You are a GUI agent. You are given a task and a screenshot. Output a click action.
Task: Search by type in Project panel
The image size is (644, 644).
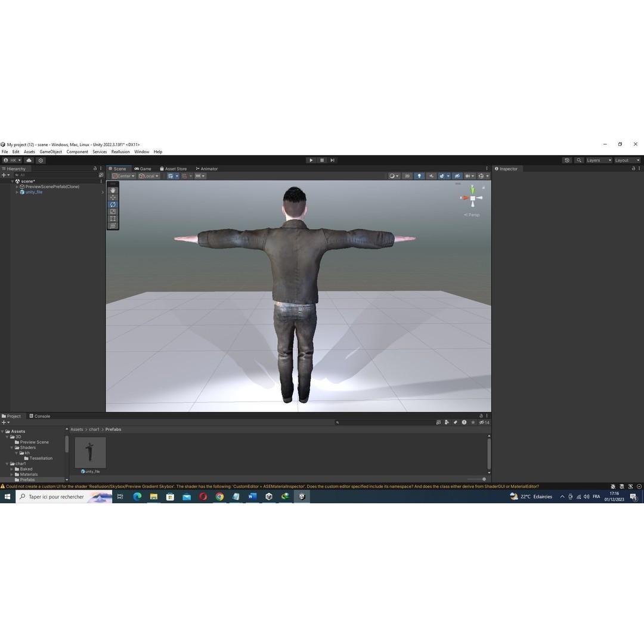coord(447,422)
